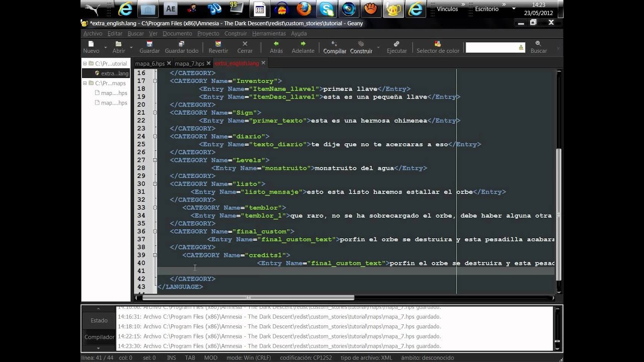Screen dimensions: 644x362
Task: Click the up arrow above Estado tab
Action: point(99,309)
